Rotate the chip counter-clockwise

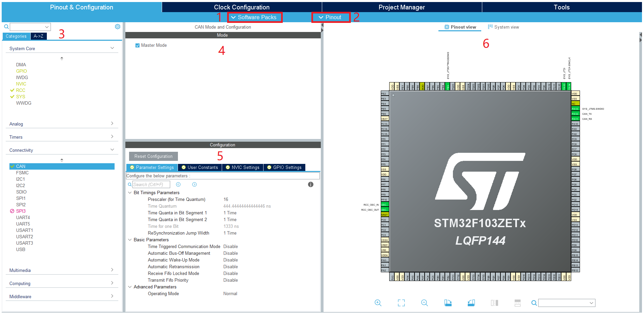tap(471, 303)
